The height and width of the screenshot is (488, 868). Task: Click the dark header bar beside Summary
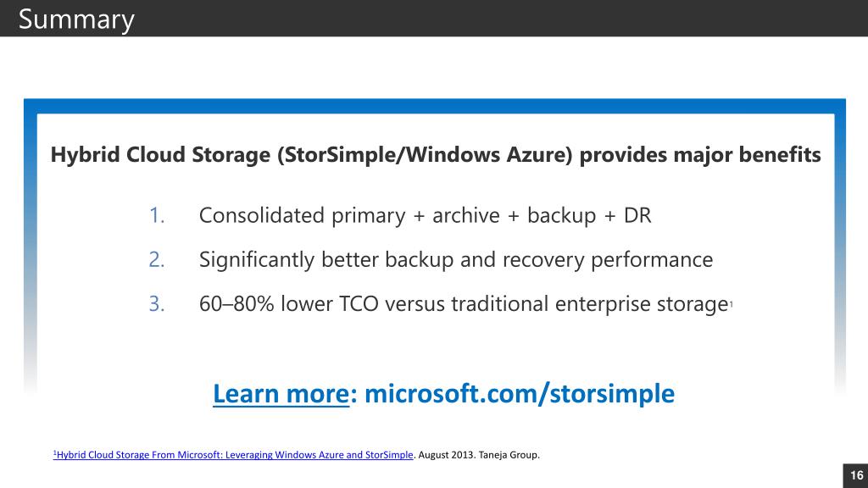click(498, 19)
